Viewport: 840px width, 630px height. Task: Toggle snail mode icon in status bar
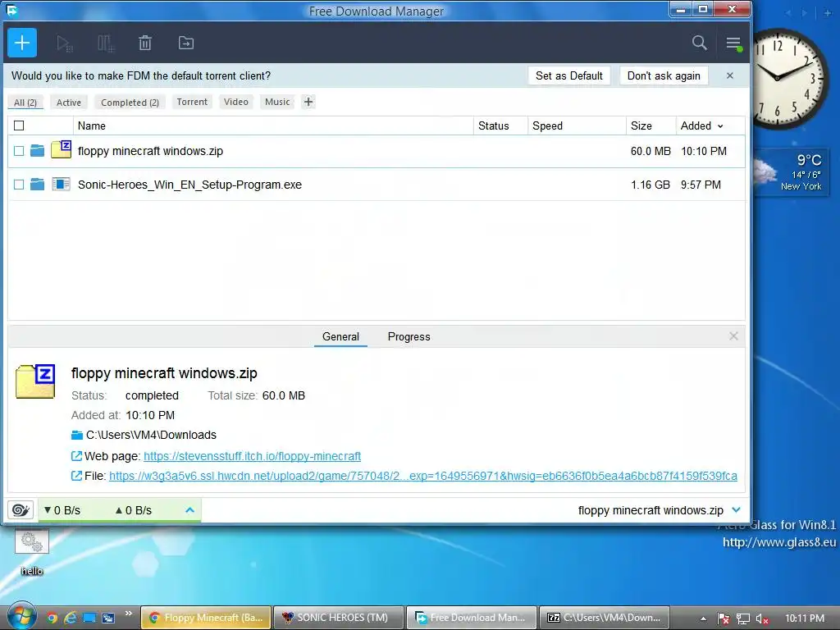tap(21, 510)
